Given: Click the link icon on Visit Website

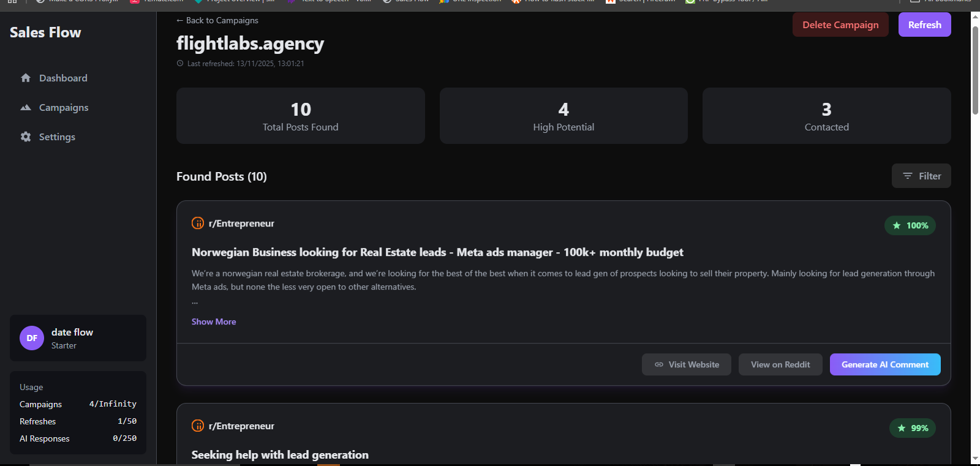Looking at the screenshot, I should click(x=658, y=364).
